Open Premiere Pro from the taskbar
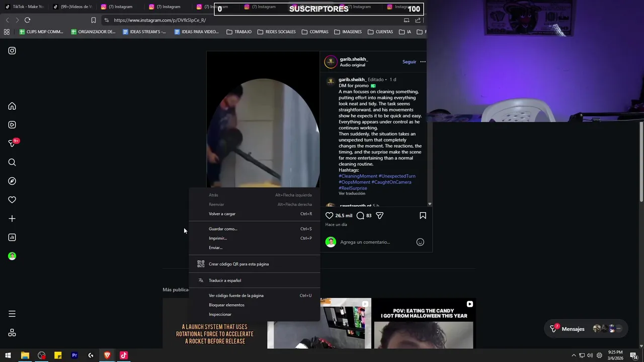Image resolution: width=644 pixels, height=362 pixels. click(x=74, y=355)
